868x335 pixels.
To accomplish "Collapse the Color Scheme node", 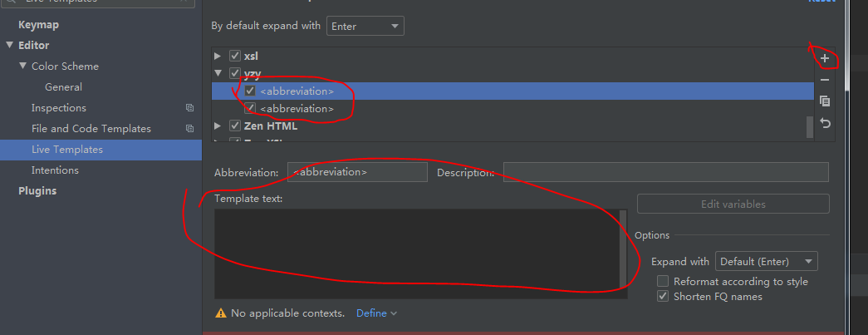I will click(x=22, y=66).
